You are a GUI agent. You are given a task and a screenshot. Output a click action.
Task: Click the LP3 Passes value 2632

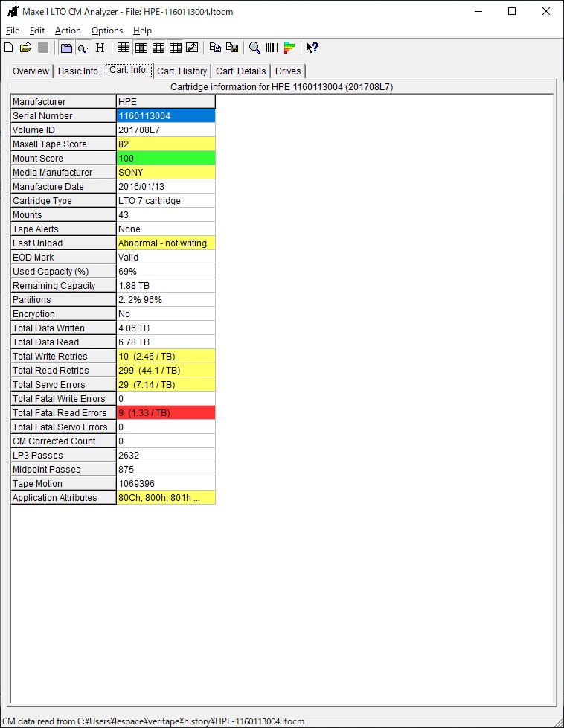tap(166, 456)
